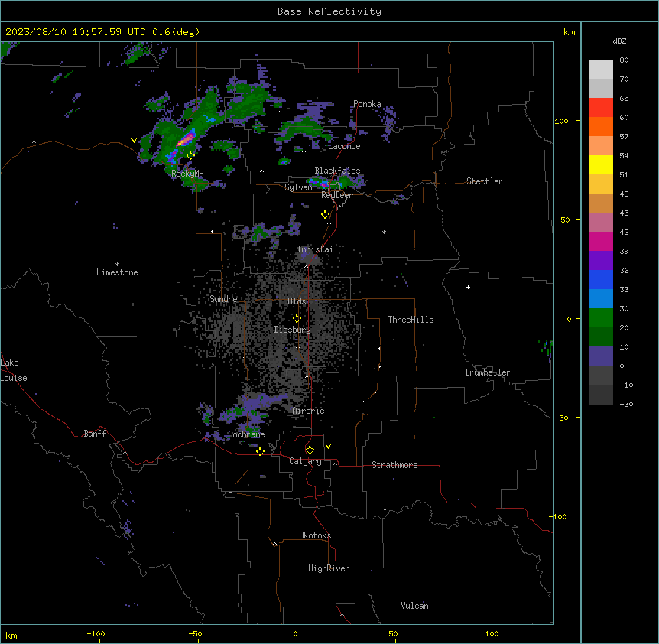Click the magenta 39-42 dBZ legend swatch
This screenshot has height=644, width=659.
coord(601,241)
